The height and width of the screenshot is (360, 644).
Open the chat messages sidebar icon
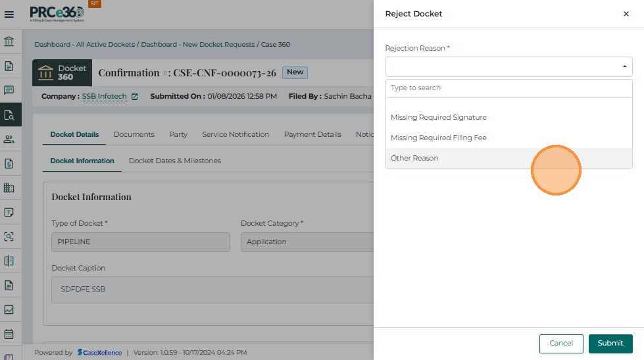pyautogui.click(x=9, y=90)
